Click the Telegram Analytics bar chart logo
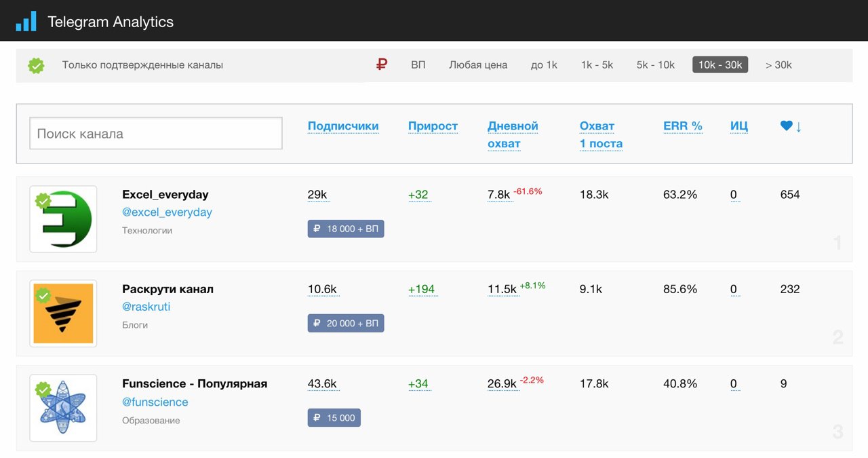 click(26, 21)
